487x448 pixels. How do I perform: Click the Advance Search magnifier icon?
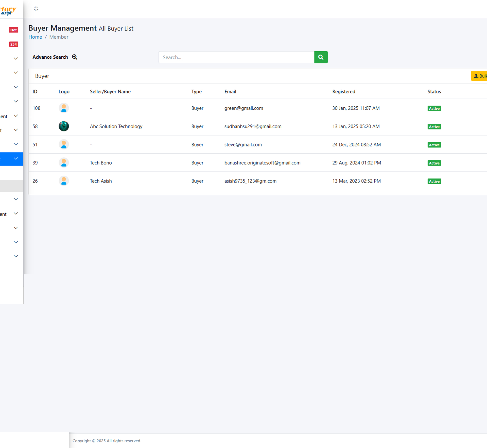(75, 57)
